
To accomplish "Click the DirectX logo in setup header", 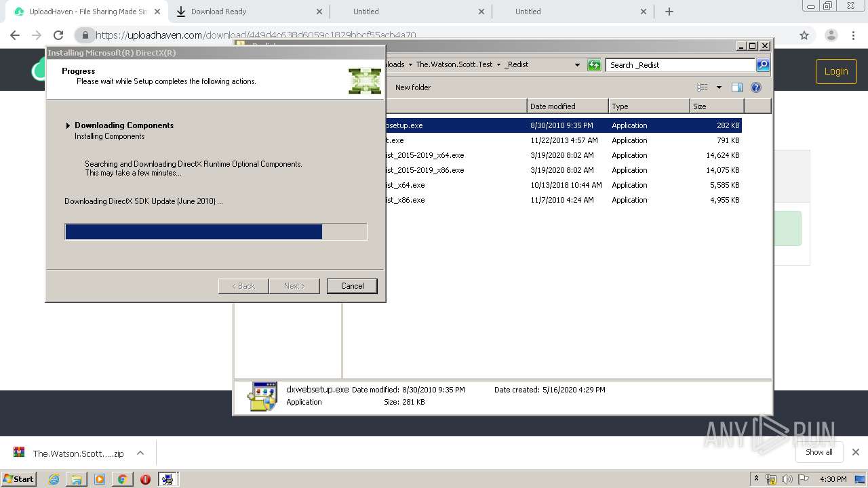I will click(x=365, y=81).
